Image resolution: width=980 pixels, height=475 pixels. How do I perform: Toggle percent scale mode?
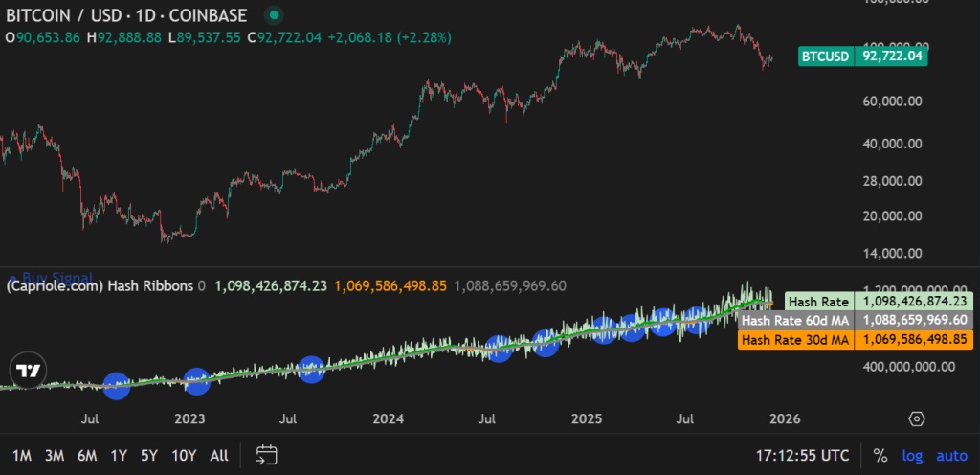(x=880, y=456)
